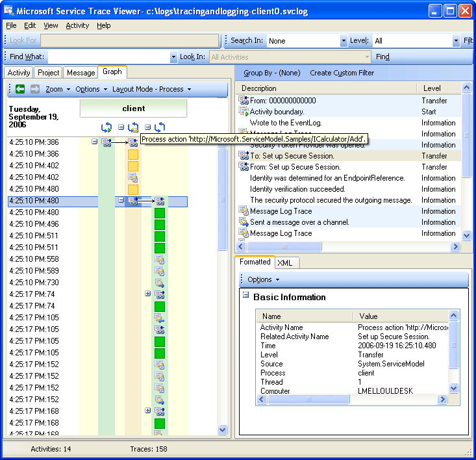Switch to the Message tab
476x460 pixels.
(81, 73)
